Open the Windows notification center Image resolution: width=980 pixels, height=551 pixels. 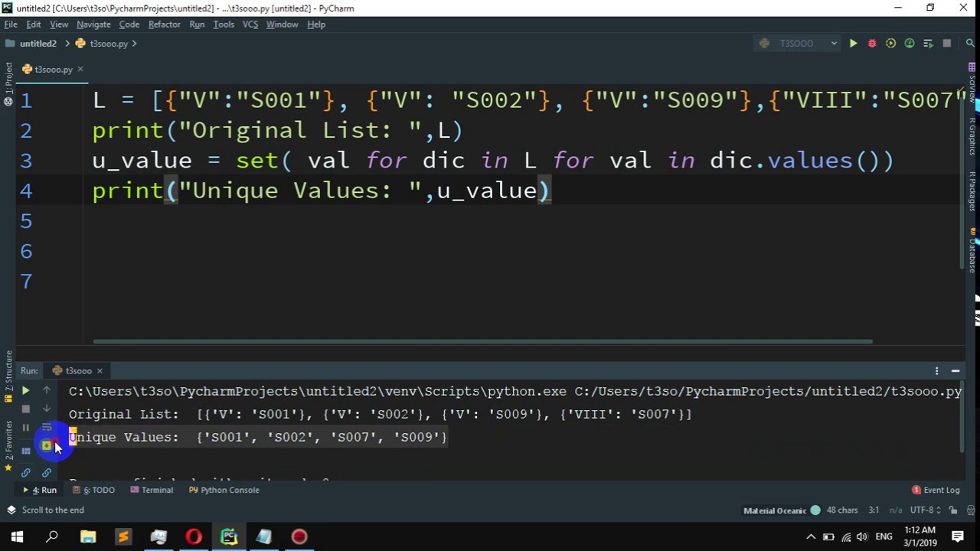coord(958,536)
